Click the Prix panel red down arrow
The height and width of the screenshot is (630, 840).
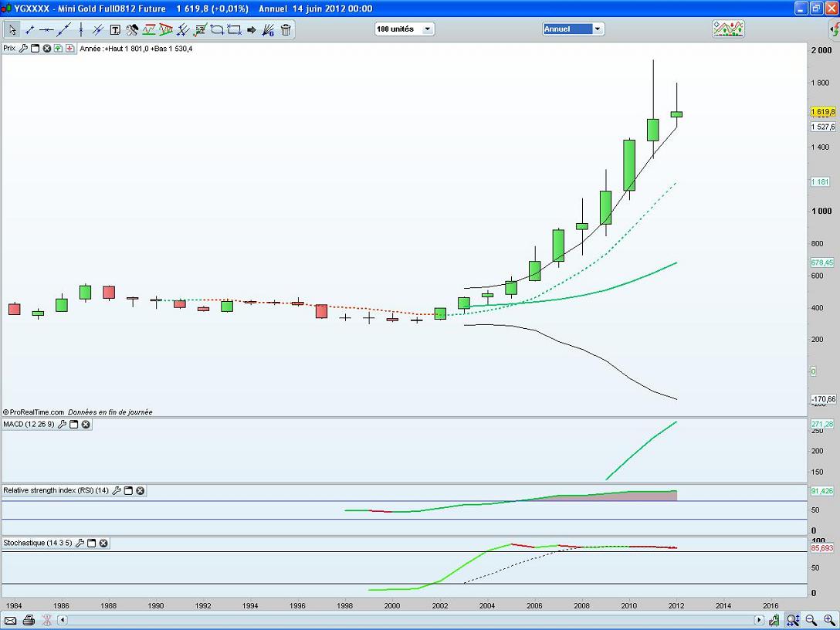click(70, 48)
